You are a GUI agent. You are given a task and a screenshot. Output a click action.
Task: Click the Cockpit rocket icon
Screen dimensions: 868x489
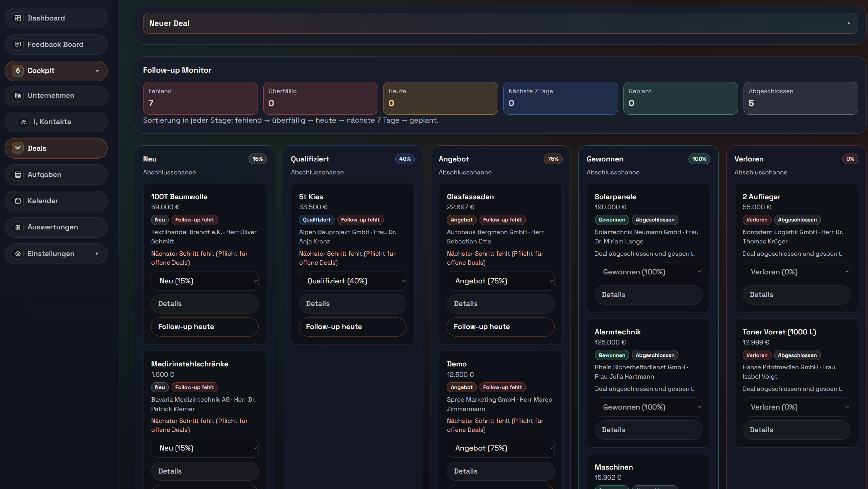pos(18,71)
